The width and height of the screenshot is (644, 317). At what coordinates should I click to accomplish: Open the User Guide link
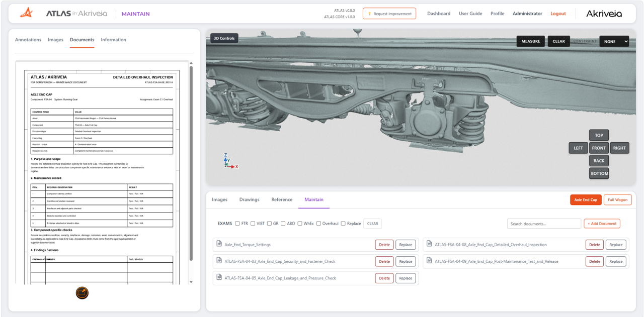(470, 14)
